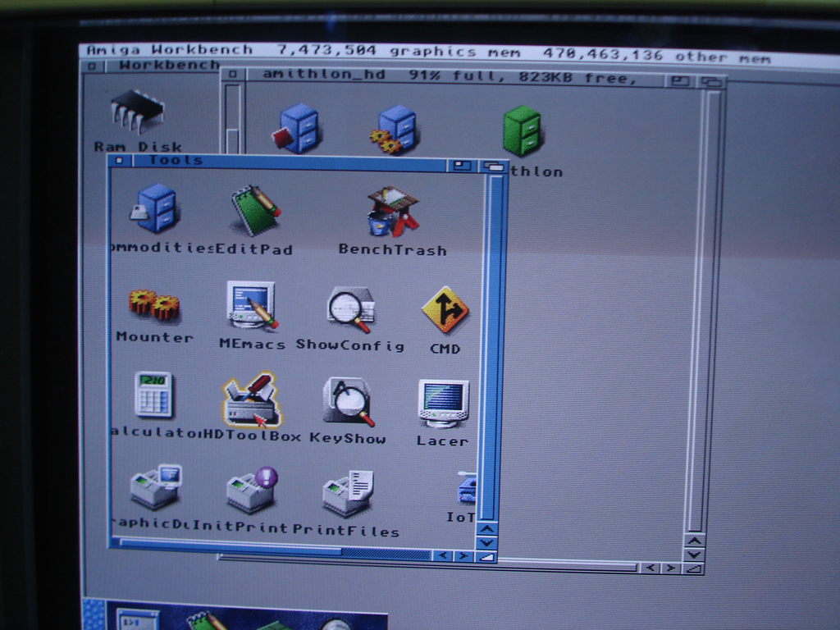Click the Tools window scroll left arrow
This screenshot has width=840, height=630.
(x=442, y=555)
